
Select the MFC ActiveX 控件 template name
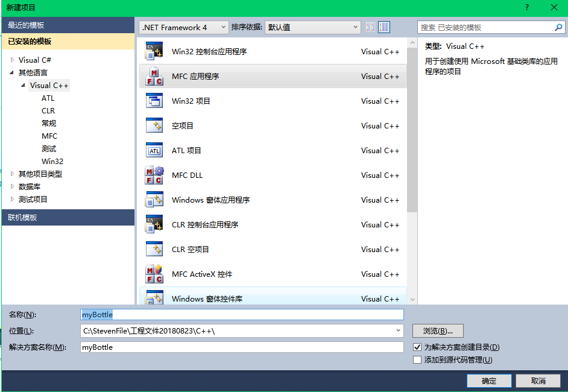(202, 274)
